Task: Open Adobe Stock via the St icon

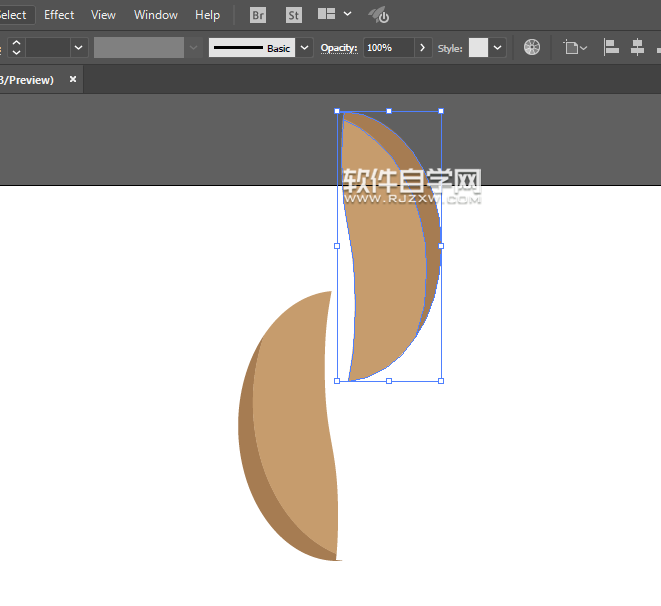Action: pos(293,15)
